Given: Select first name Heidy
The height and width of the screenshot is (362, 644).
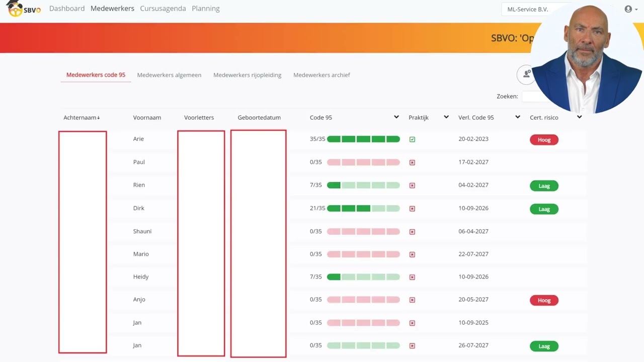Looking at the screenshot, I should point(141,277).
